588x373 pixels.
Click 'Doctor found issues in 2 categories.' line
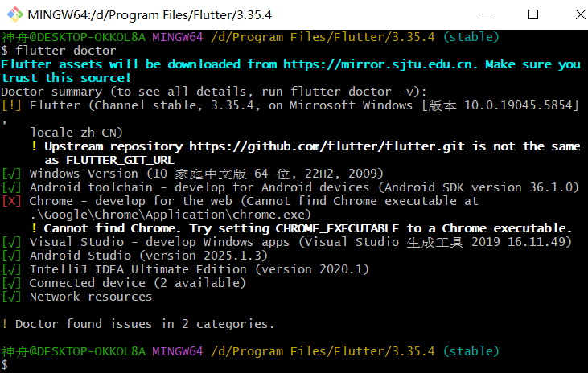point(145,324)
